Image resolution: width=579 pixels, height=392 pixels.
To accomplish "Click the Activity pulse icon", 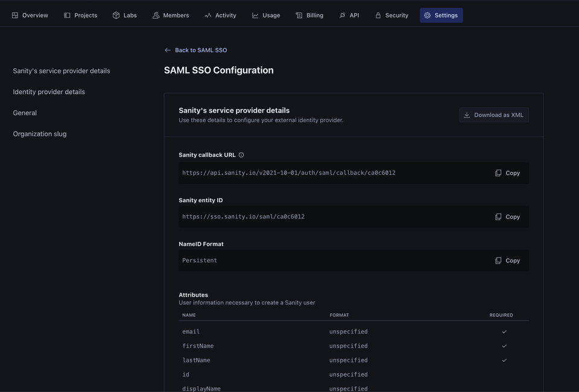I will click(208, 15).
